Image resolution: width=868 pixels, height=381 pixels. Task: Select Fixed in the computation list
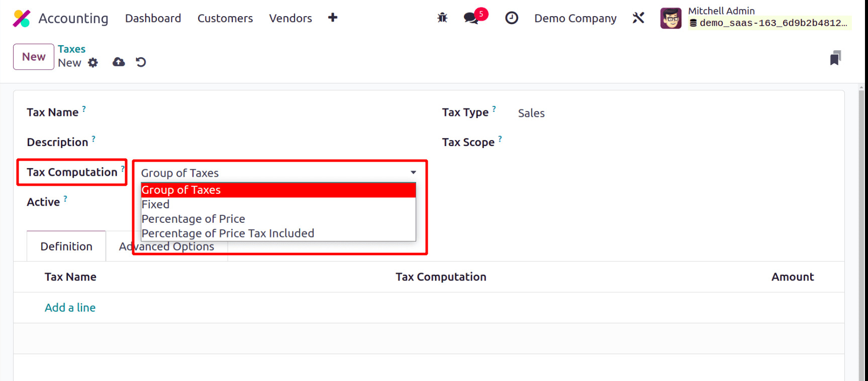click(x=156, y=204)
